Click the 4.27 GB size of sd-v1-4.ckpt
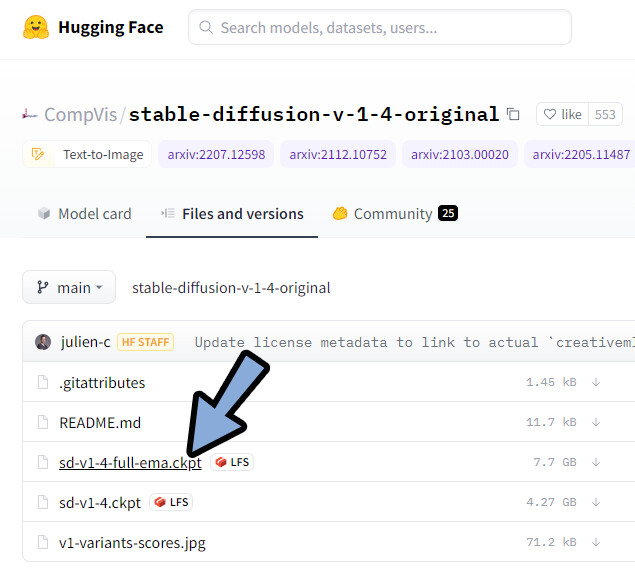Viewport: 635px width, 585px height. point(551,502)
